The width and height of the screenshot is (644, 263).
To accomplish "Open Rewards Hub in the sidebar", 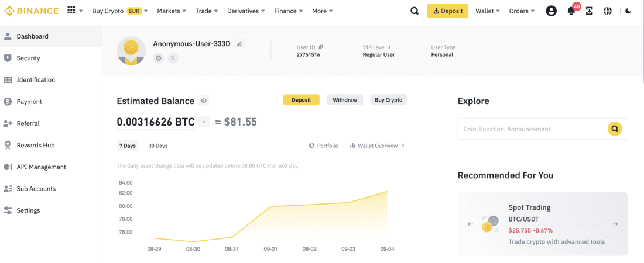I will [x=51, y=145].
